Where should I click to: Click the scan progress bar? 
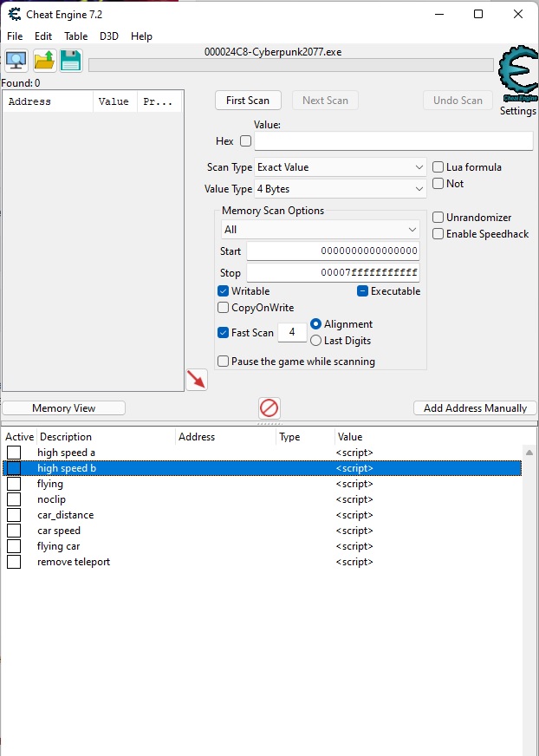click(x=291, y=65)
